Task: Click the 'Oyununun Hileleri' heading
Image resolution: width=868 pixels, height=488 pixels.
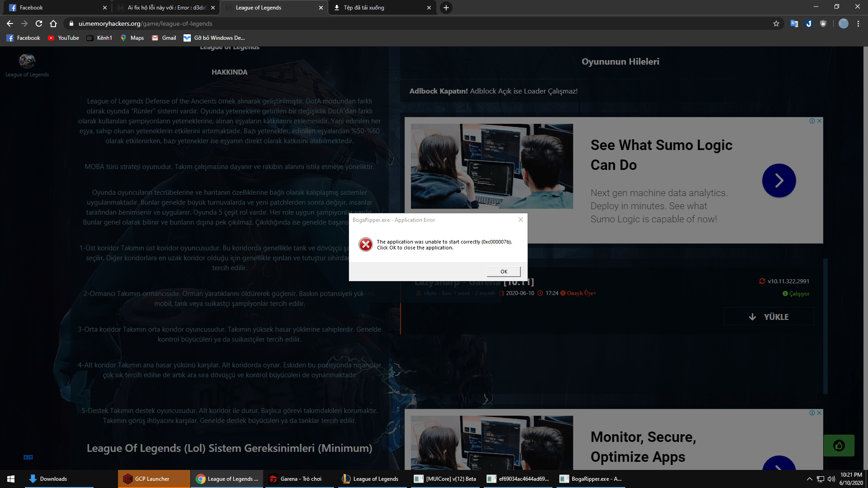Action: 620,61
